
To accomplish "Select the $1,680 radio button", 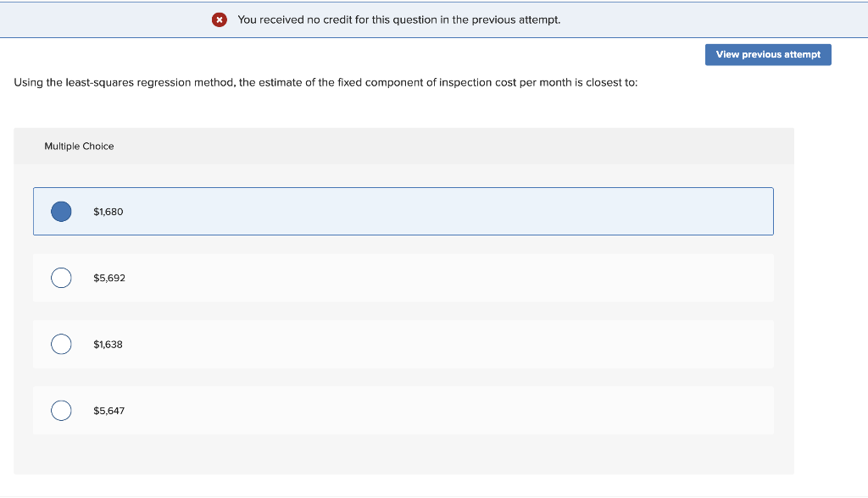I will (x=61, y=211).
